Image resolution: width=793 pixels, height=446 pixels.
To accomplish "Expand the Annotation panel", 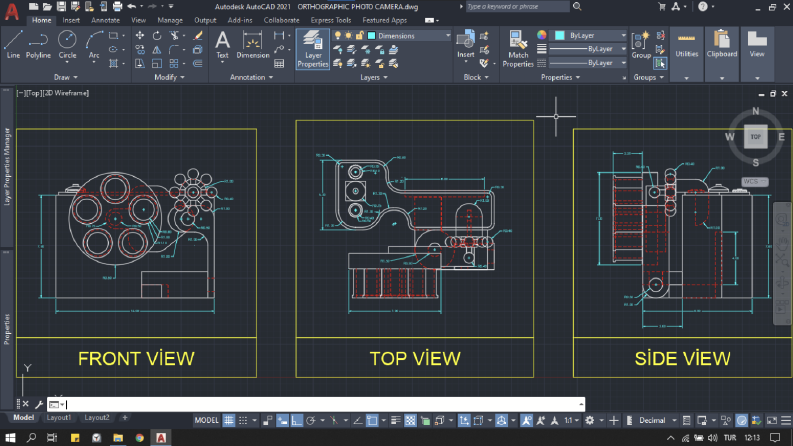I will (251, 77).
